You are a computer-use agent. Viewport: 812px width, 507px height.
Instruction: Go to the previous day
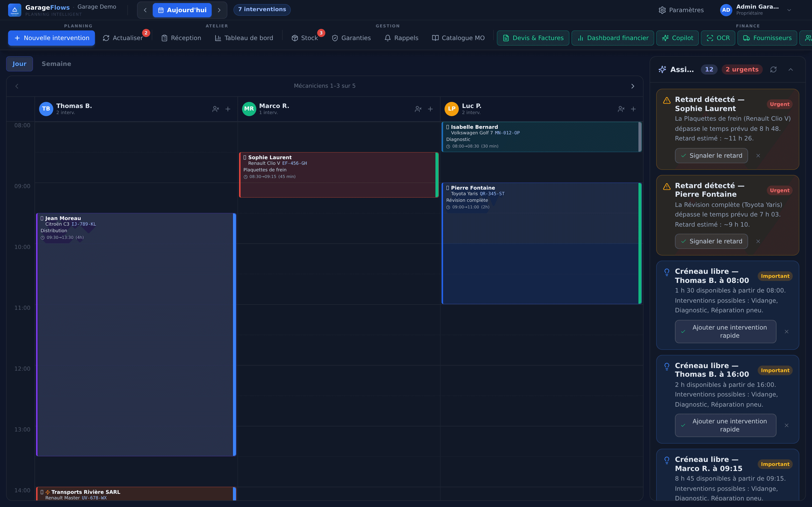tap(145, 10)
